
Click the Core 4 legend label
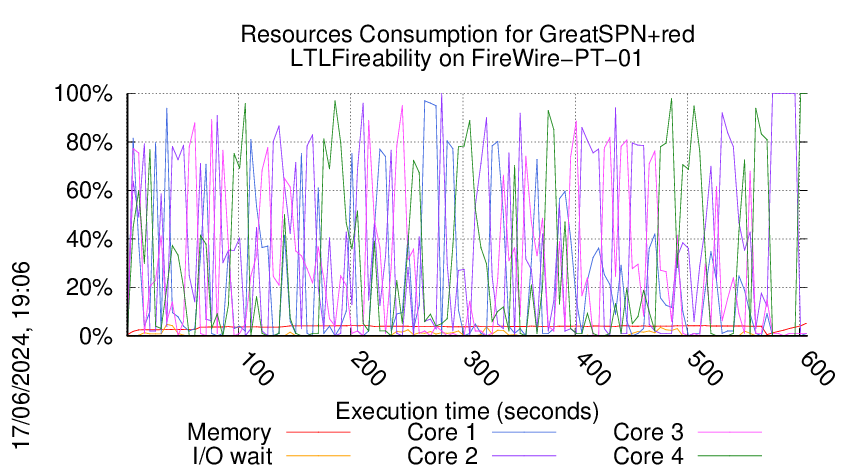(x=648, y=456)
